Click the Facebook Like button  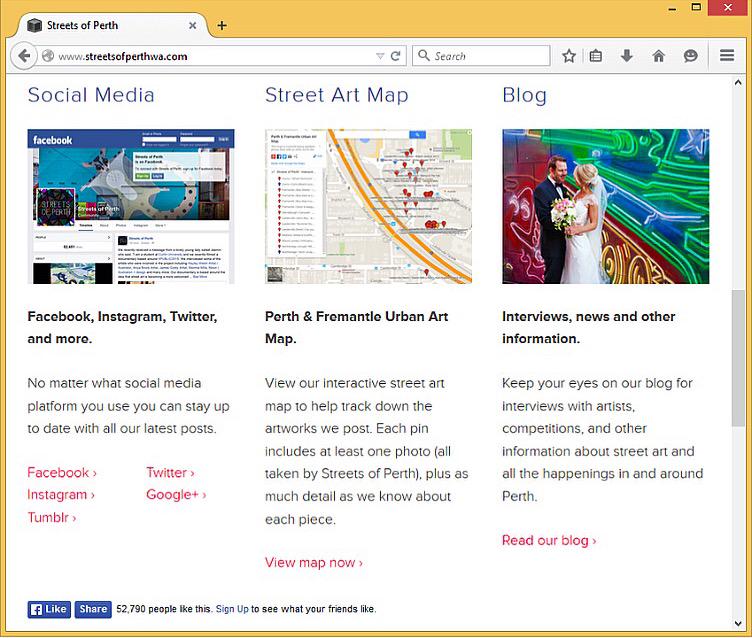[x=49, y=609]
